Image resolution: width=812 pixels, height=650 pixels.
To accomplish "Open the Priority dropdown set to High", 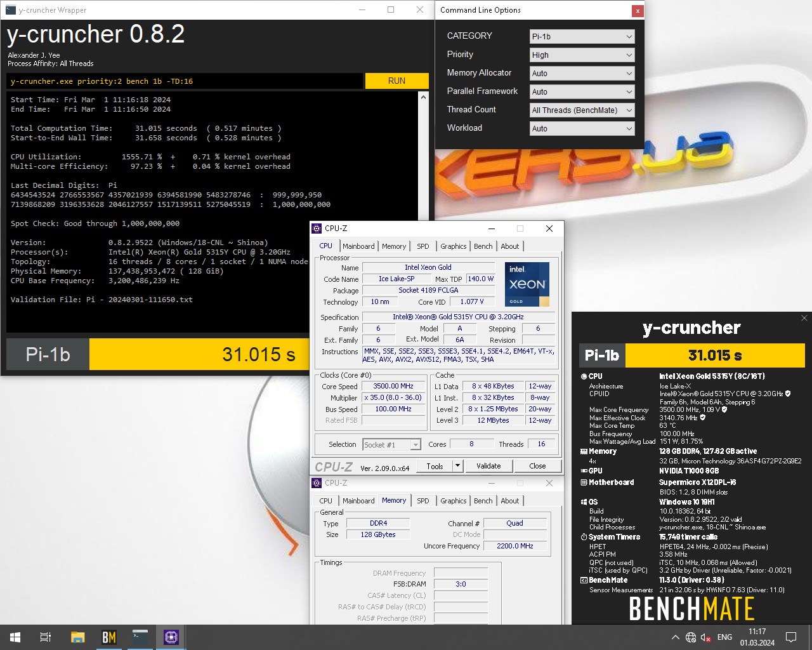I will [x=582, y=55].
